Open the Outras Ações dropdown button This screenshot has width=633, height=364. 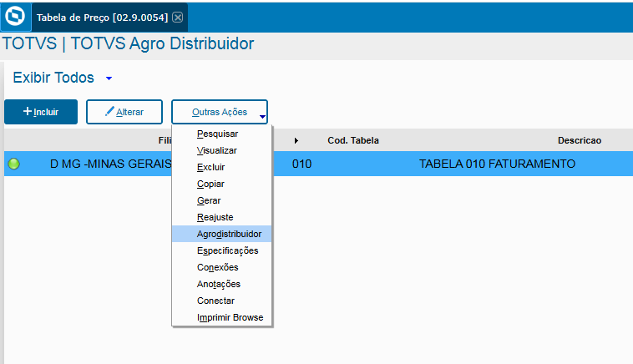click(220, 112)
